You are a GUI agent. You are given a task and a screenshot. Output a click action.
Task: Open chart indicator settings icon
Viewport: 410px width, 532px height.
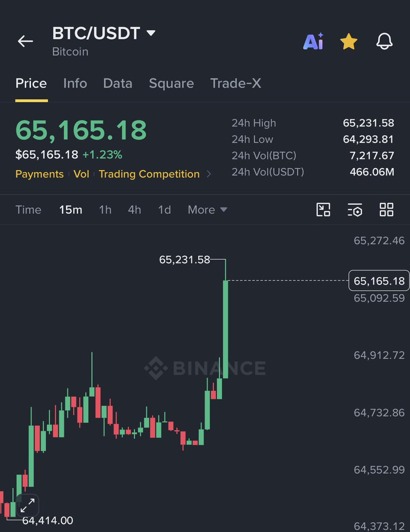[355, 210]
